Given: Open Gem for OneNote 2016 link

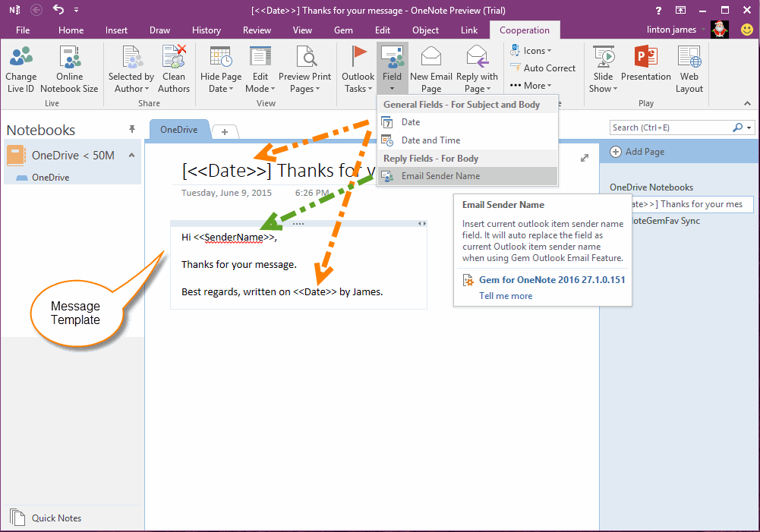Looking at the screenshot, I should [x=552, y=279].
